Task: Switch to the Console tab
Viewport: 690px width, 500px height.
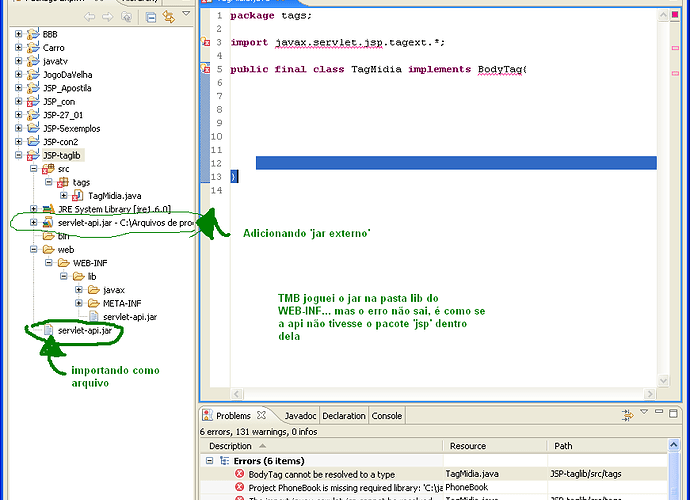Action: pyautogui.click(x=386, y=416)
